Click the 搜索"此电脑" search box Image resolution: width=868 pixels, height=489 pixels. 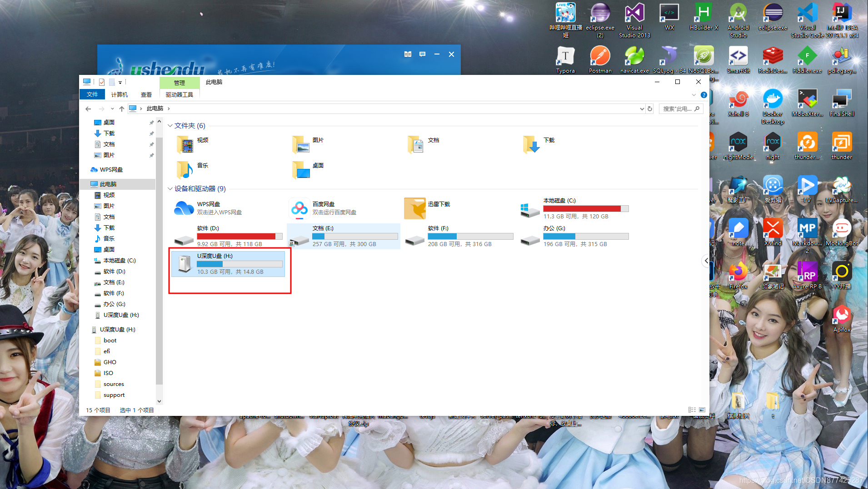(x=680, y=109)
